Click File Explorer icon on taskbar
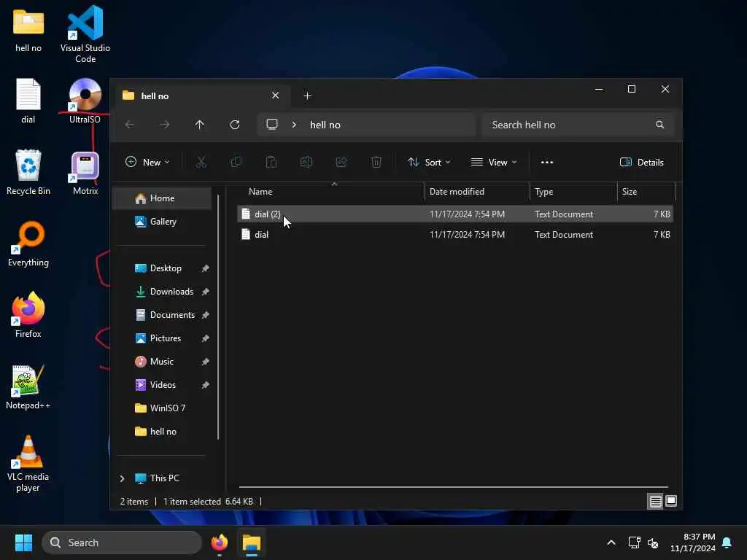747x560 pixels. click(252, 542)
